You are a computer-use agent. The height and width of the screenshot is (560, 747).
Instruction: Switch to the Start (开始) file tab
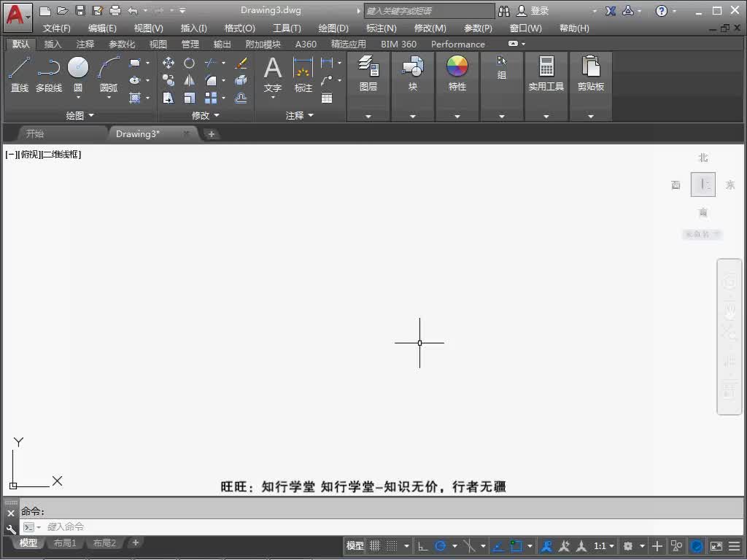(35, 134)
